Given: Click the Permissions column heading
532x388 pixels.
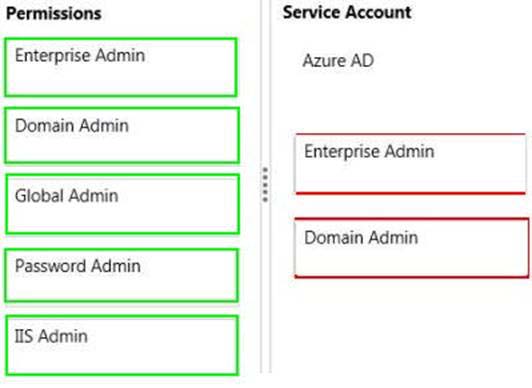Looking at the screenshot, I should (x=54, y=14).
